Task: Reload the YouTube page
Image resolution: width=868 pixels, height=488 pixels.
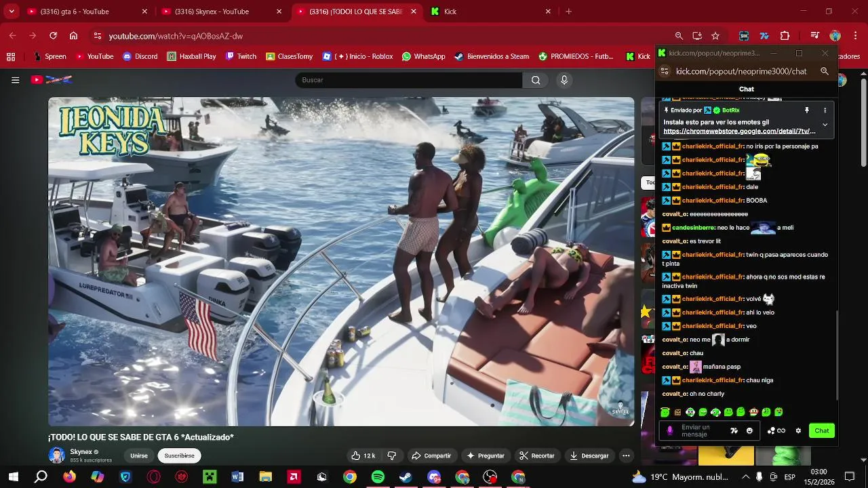Action: click(53, 36)
